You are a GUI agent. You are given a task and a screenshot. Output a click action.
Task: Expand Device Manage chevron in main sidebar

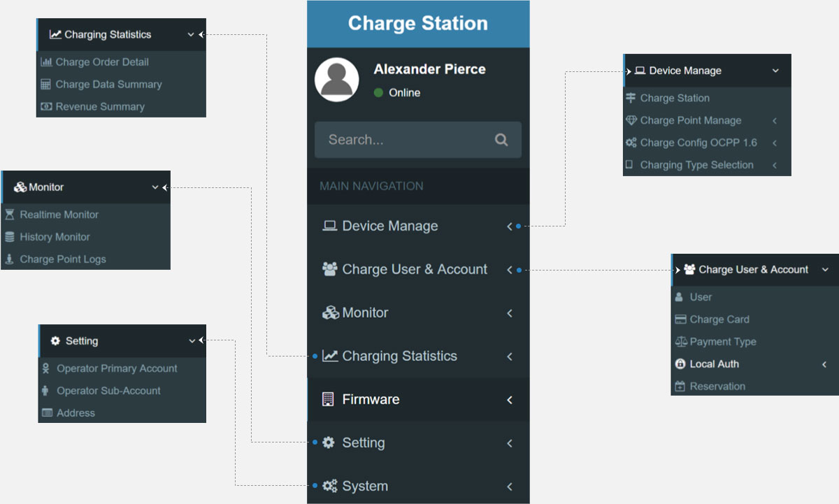[510, 226]
